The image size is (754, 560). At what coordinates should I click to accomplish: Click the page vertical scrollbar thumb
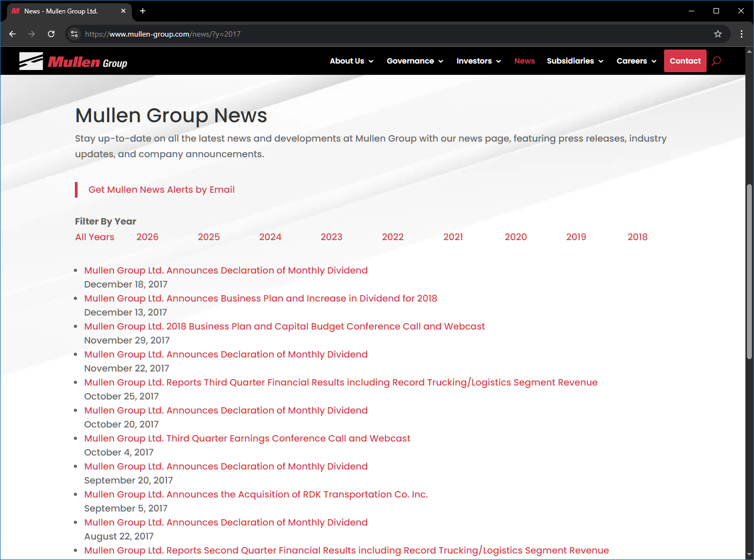coord(749,271)
